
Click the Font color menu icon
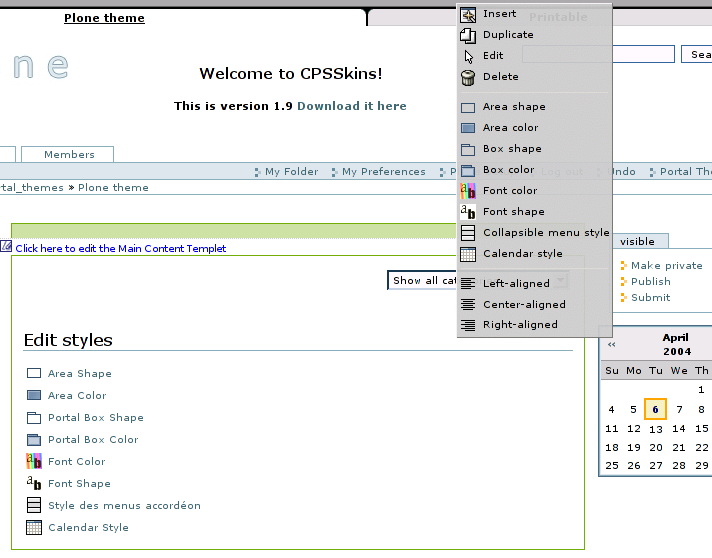(x=468, y=191)
